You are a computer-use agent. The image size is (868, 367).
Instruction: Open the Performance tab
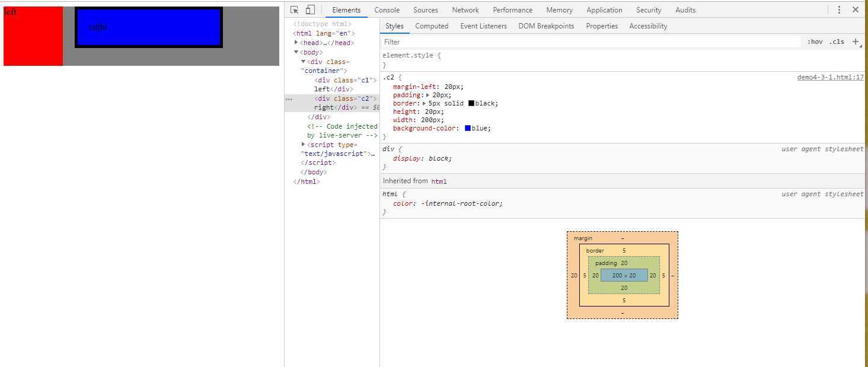pos(513,10)
